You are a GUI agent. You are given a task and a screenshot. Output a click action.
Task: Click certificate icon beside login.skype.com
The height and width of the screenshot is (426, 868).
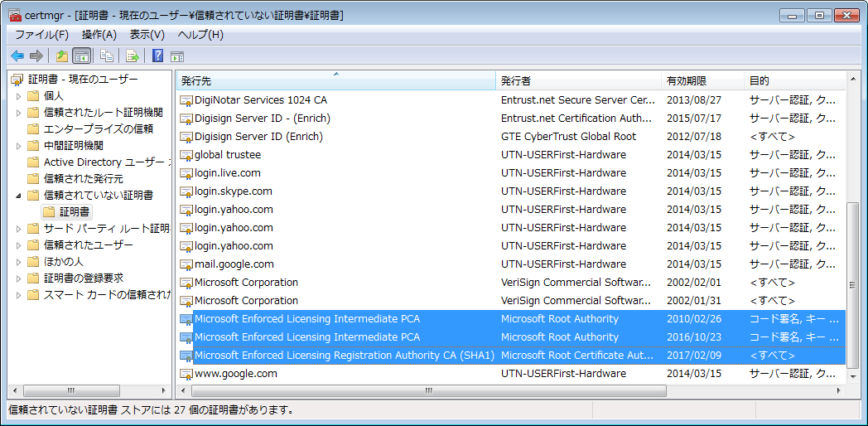coord(186,191)
